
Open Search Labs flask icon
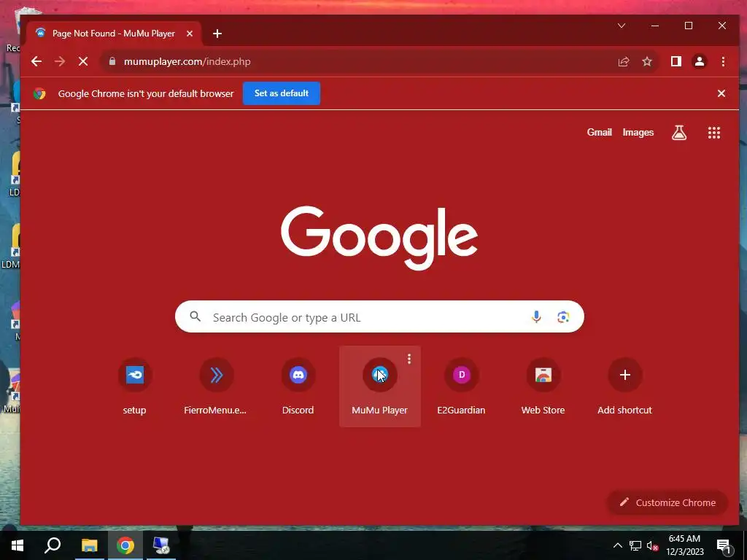coord(679,133)
